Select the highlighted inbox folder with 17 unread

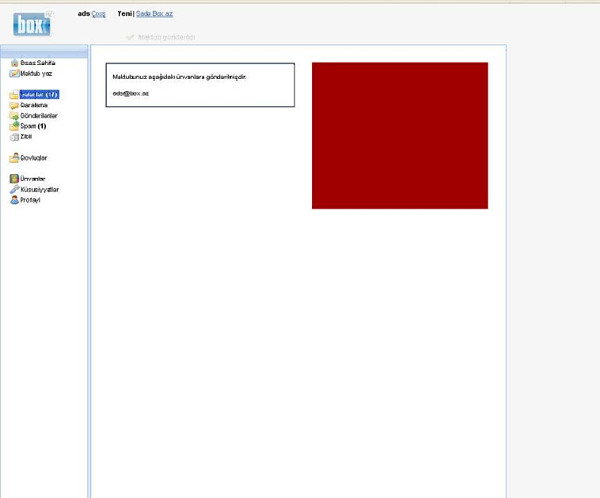coord(40,95)
